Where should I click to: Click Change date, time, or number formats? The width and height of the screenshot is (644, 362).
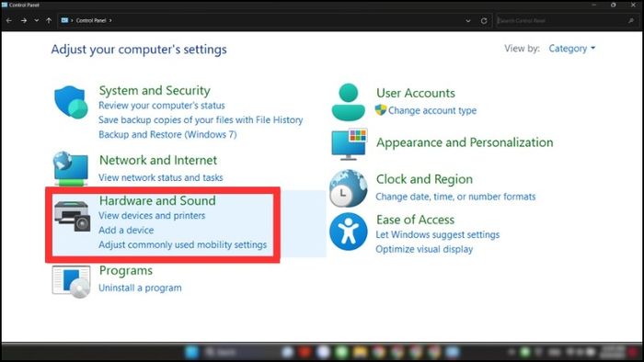(455, 197)
